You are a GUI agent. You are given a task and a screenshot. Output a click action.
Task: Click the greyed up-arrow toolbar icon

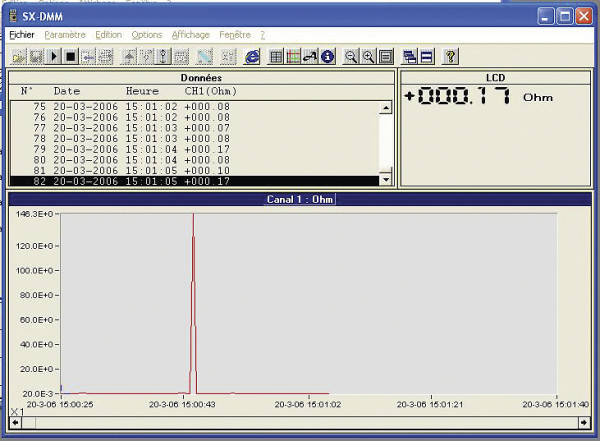pos(129,57)
